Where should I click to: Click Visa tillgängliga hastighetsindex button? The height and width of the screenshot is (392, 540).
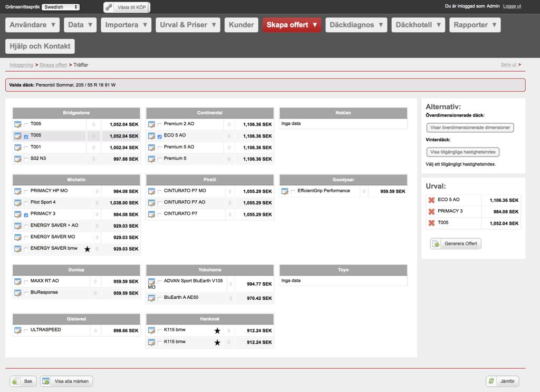click(x=462, y=152)
